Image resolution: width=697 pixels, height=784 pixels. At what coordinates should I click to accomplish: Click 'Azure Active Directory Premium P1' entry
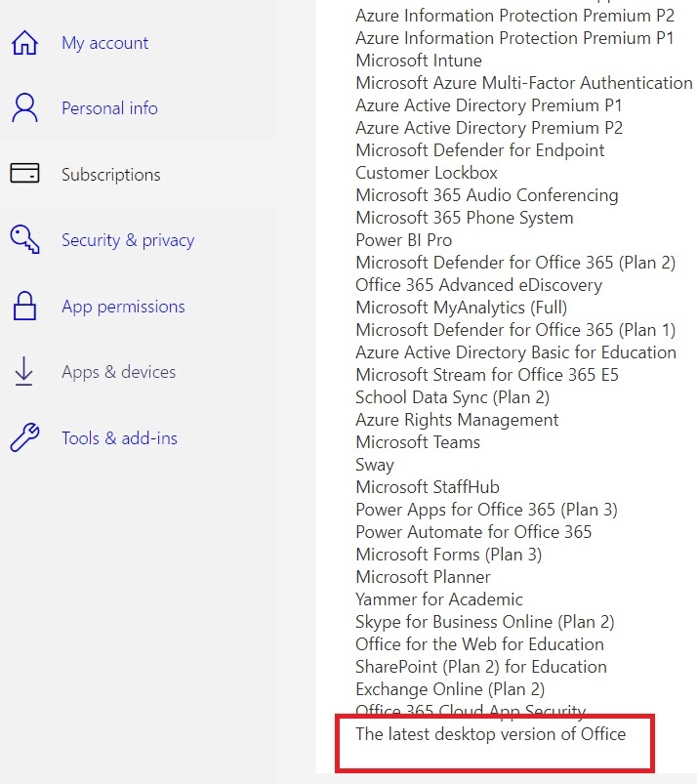(488, 105)
